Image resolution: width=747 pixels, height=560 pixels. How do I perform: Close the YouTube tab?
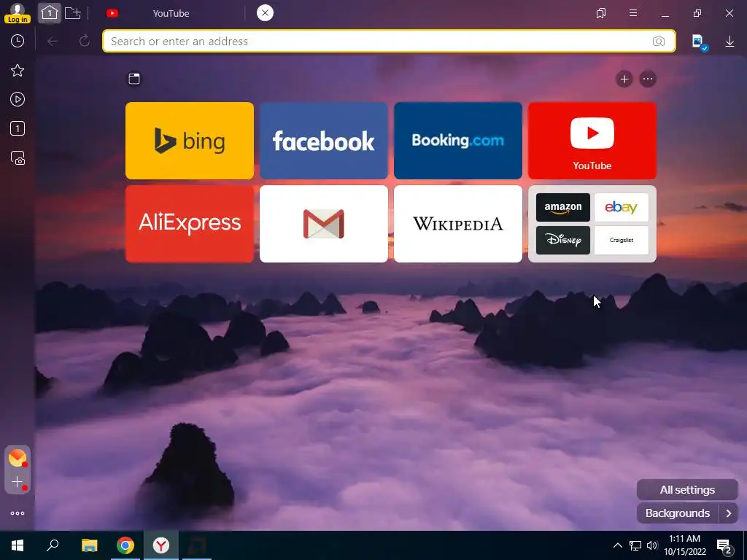tap(265, 13)
